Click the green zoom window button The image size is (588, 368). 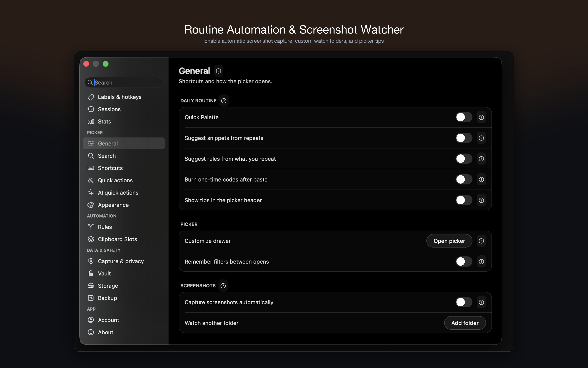pos(105,64)
